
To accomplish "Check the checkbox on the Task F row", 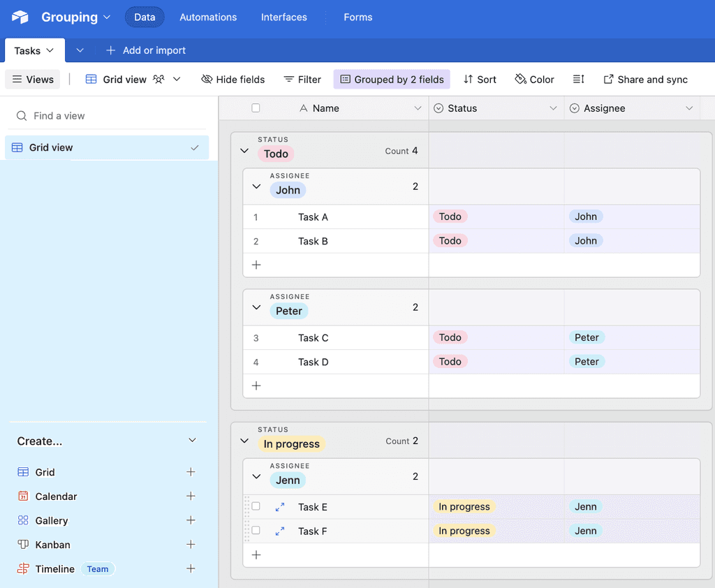I will 256,531.
